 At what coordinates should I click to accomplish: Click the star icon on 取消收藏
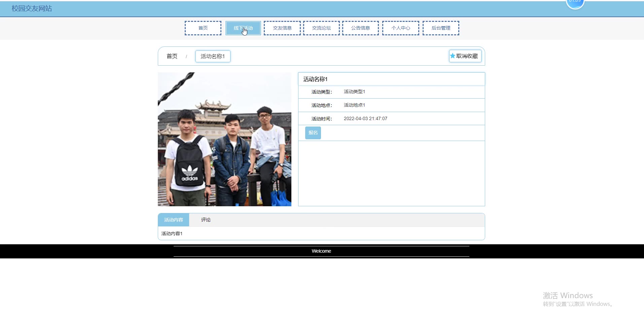tap(453, 56)
